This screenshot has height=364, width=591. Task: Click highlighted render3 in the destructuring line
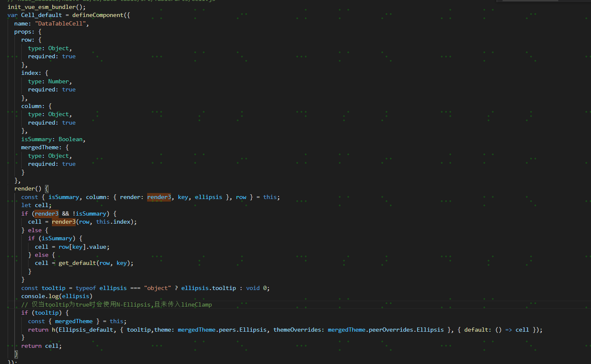[159, 197]
